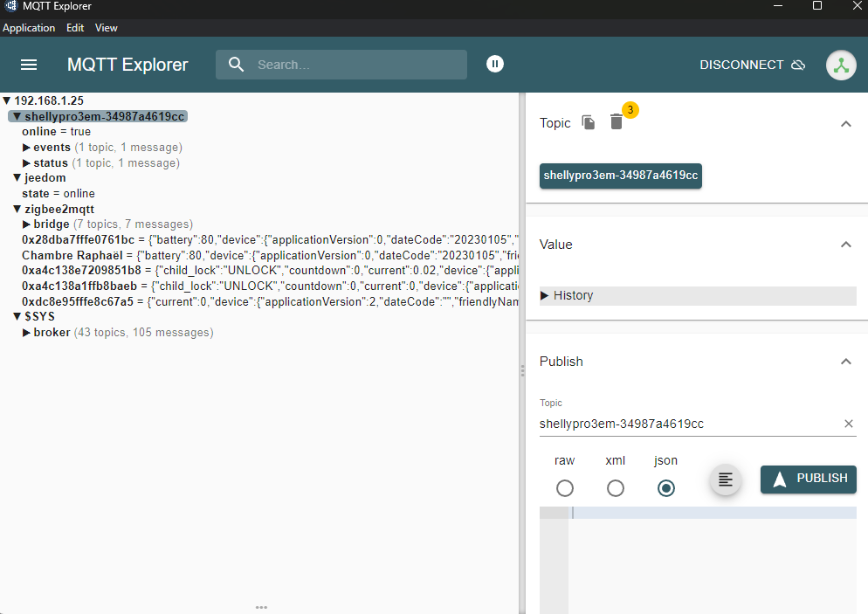Select the 'online = true' topic row
868x614 pixels.
[x=57, y=132]
